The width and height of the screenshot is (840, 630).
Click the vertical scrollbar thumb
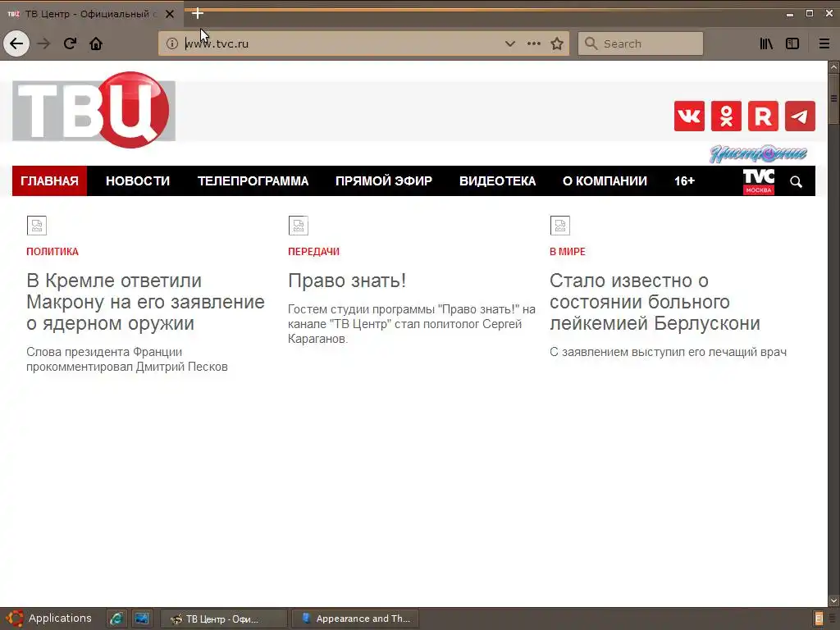click(x=833, y=99)
